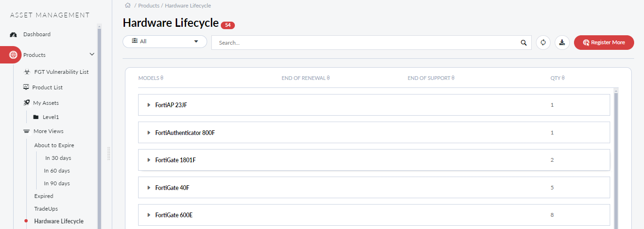Show assets expiring In 90 days
Screen dimensions: 644x229
[57, 183]
